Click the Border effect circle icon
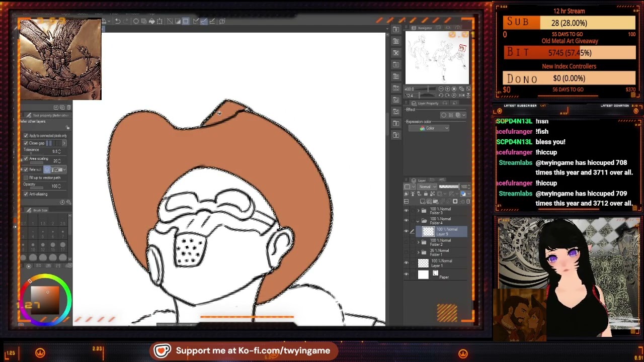This screenshot has height=362, width=644. click(x=444, y=115)
